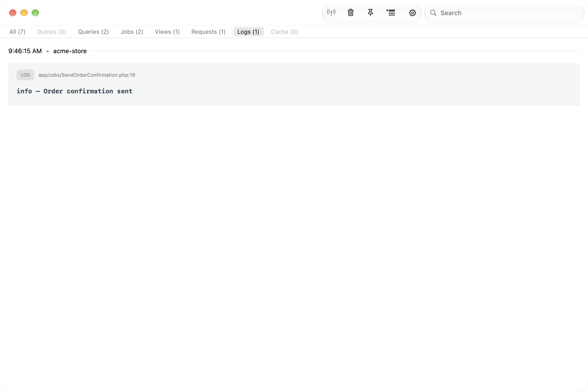View the Views (1) tab
The height and width of the screenshot is (392, 588).
(167, 32)
